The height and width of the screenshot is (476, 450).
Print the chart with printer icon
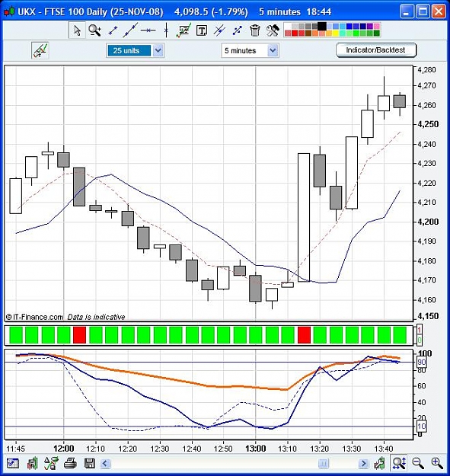click(70, 463)
